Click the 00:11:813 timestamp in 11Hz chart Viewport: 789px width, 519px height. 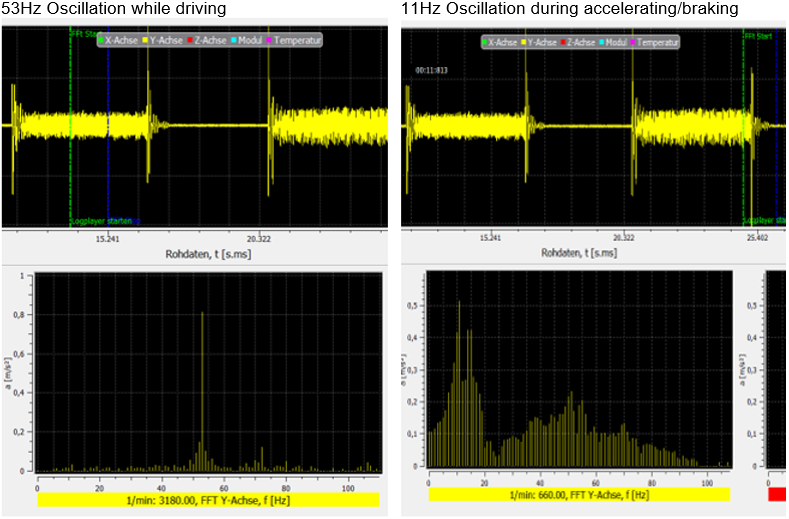click(431, 70)
